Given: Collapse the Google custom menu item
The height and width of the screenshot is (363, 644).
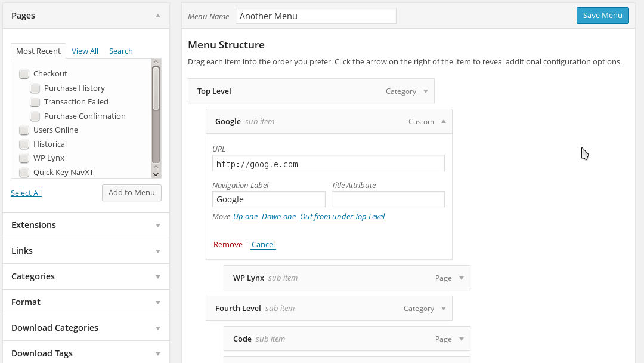Looking at the screenshot, I should 444,121.
